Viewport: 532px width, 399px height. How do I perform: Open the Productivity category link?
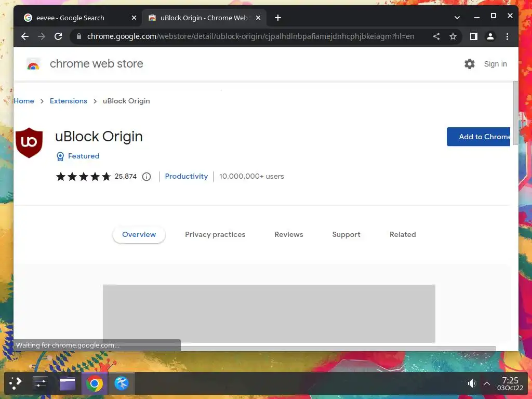point(187,176)
